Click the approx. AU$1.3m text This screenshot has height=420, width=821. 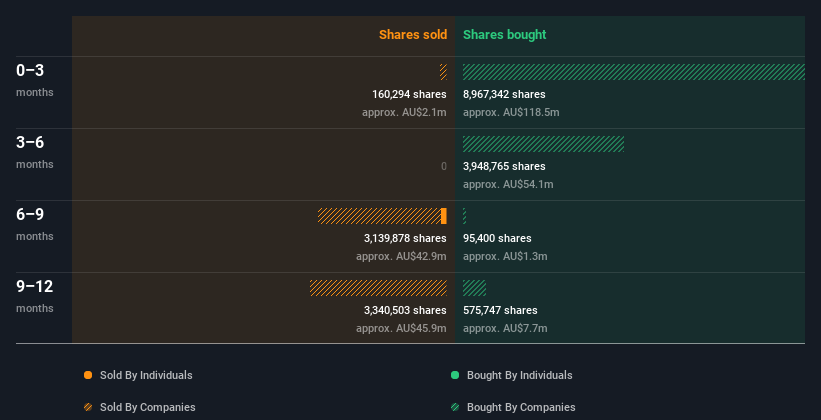point(505,257)
